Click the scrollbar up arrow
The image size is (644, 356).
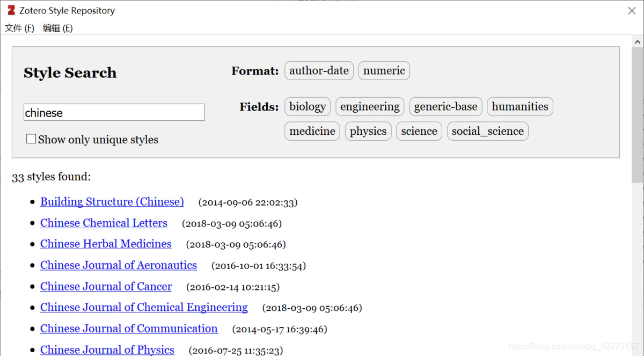tap(638, 41)
